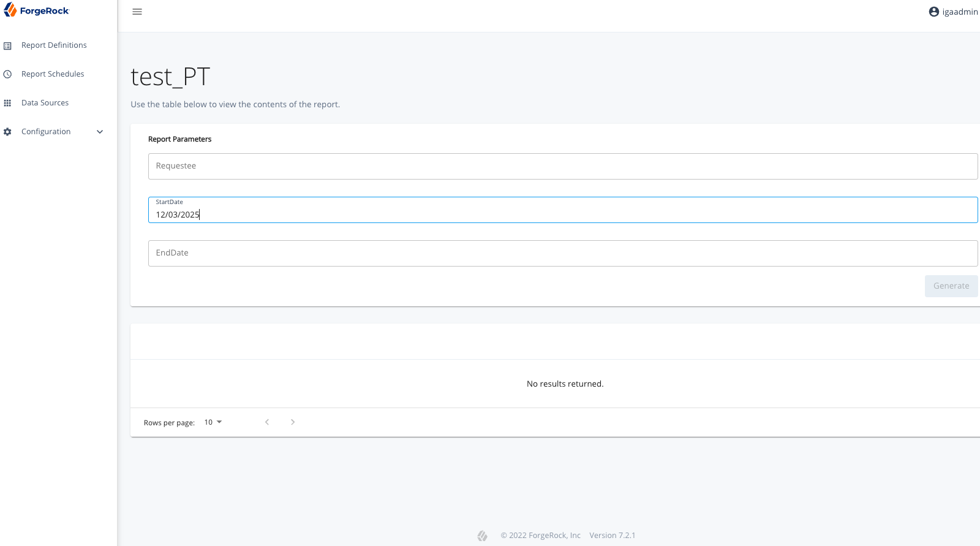The width and height of the screenshot is (980, 546).
Task: Focus the EndDate input field
Action: pyautogui.click(x=563, y=253)
